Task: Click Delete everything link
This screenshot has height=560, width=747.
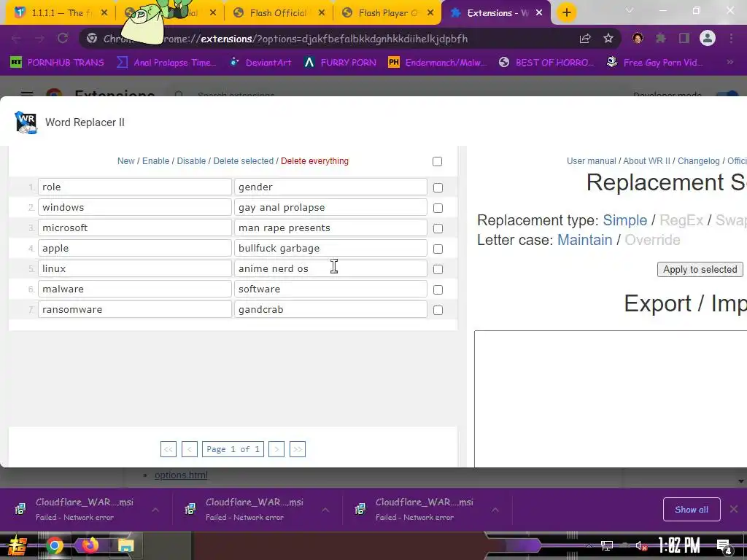Action: pos(314,161)
